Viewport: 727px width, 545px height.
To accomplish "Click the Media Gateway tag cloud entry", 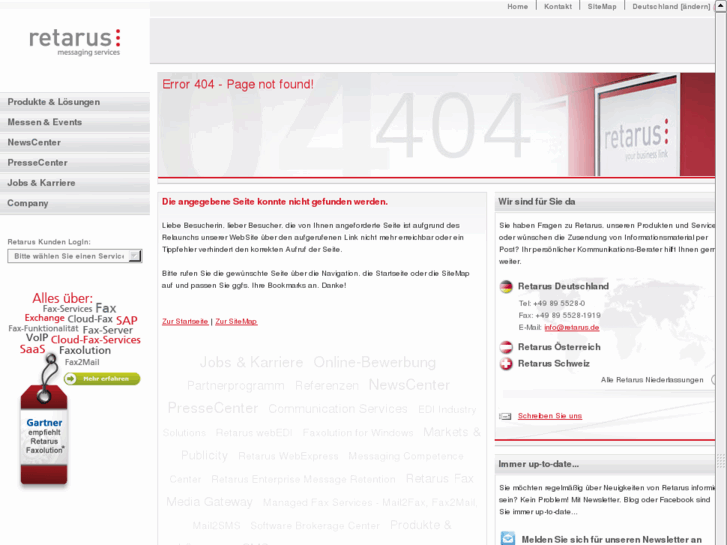I will point(210,502).
